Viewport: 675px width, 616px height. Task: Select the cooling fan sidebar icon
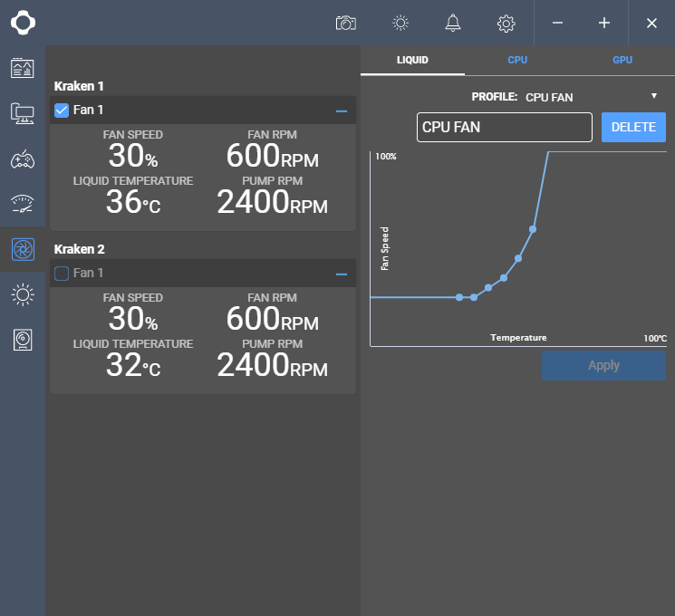coord(23,249)
